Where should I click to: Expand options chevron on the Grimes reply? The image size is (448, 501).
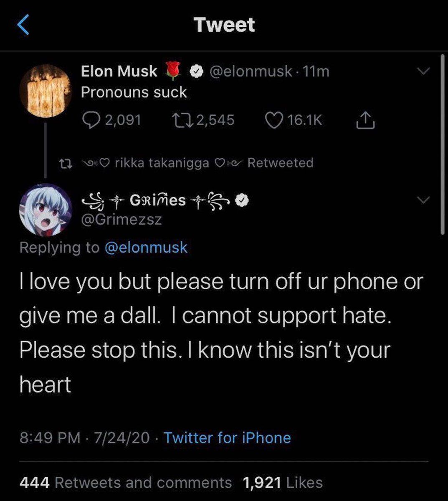pyautogui.click(x=423, y=200)
